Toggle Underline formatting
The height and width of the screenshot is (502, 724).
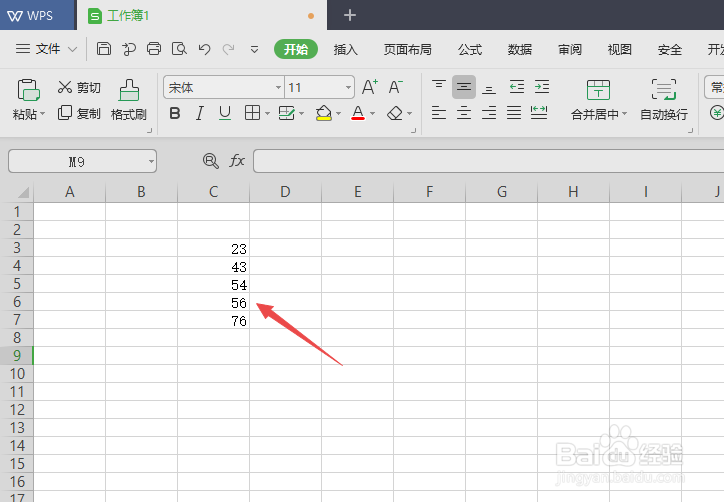click(x=225, y=113)
